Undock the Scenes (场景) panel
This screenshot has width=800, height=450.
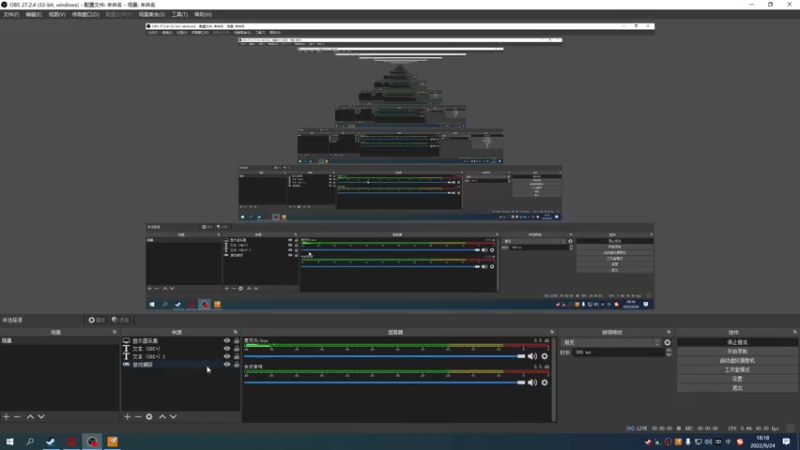pos(114,332)
